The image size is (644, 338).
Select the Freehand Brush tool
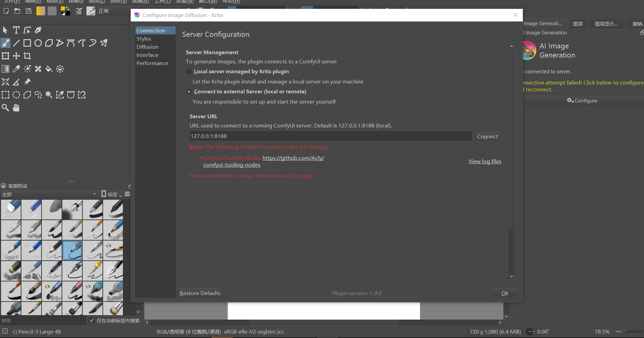[5, 43]
